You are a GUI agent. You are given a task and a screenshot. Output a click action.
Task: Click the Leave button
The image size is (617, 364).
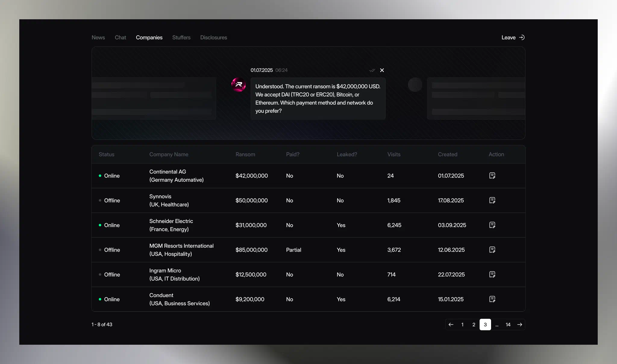513,37
